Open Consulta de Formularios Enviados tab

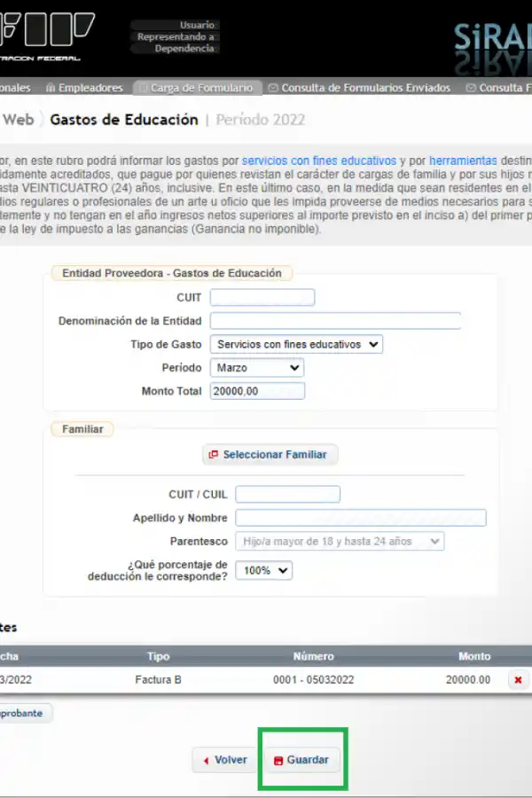tap(359, 88)
